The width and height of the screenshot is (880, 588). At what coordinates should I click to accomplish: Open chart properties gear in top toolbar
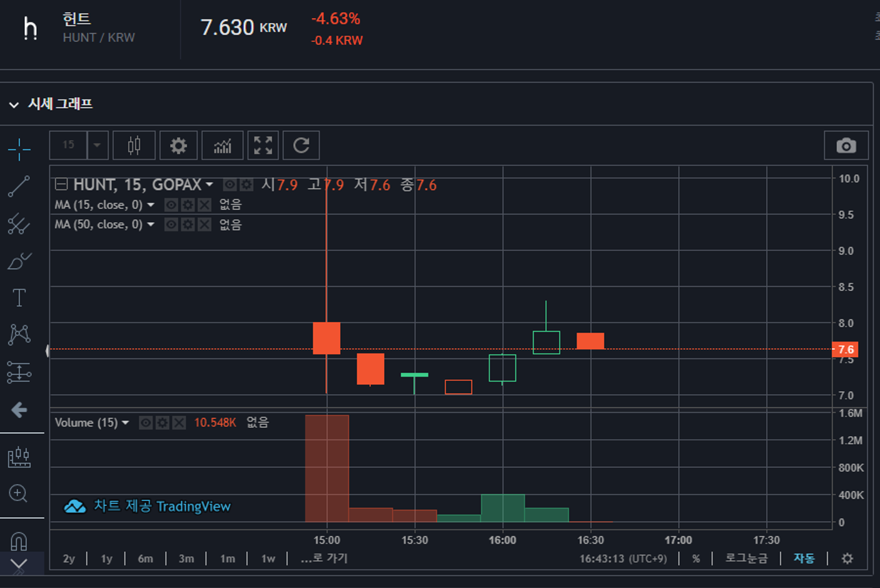pos(178,146)
